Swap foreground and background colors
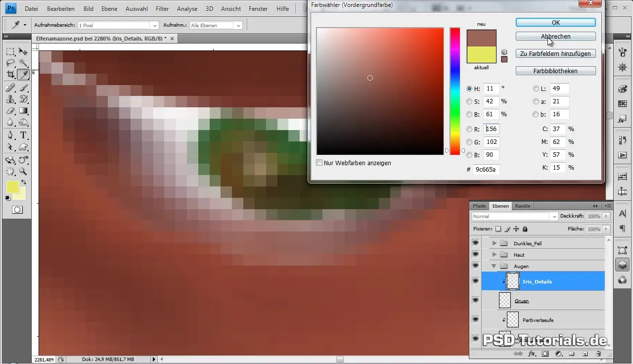 pos(23,183)
